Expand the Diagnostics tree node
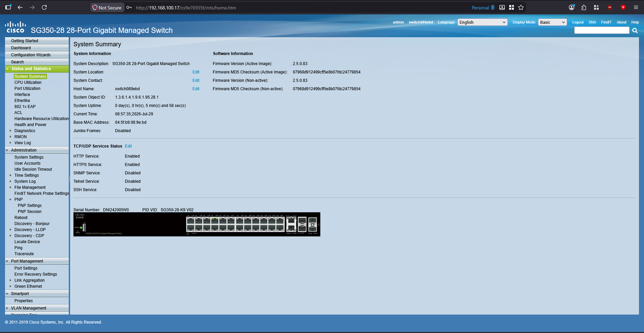 (x=10, y=131)
